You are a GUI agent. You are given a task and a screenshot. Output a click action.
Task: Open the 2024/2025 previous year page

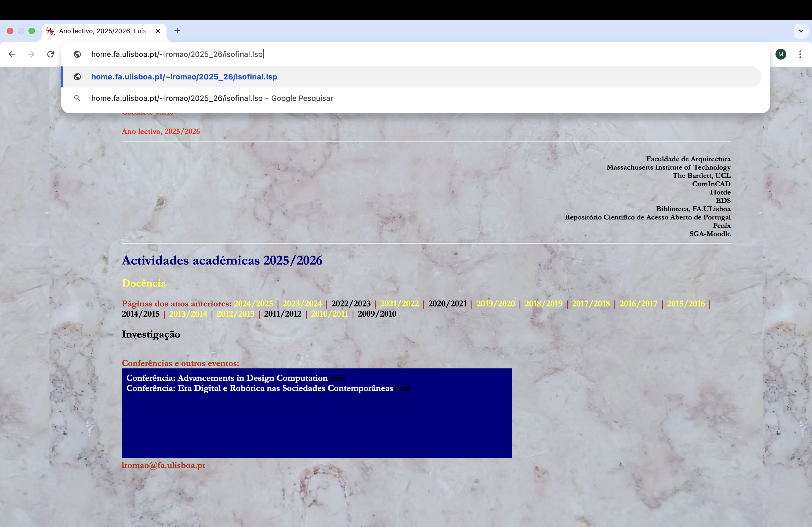tap(253, 303)
